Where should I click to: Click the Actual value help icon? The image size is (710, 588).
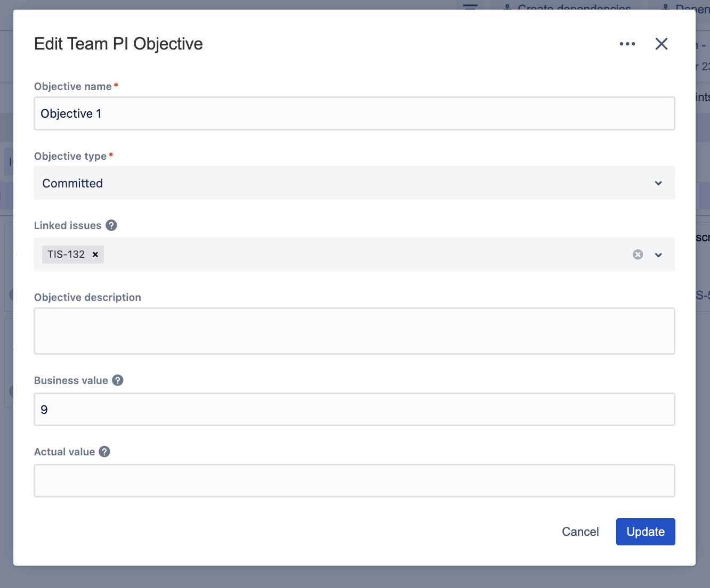(104, 452)
